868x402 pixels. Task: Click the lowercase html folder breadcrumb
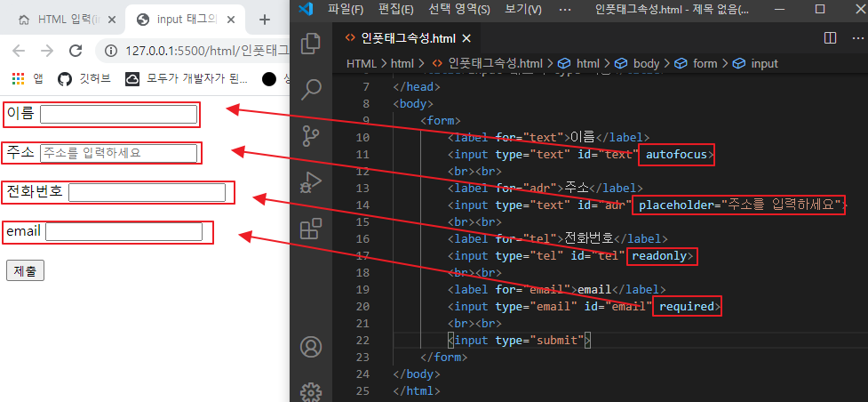pos(402,64)
